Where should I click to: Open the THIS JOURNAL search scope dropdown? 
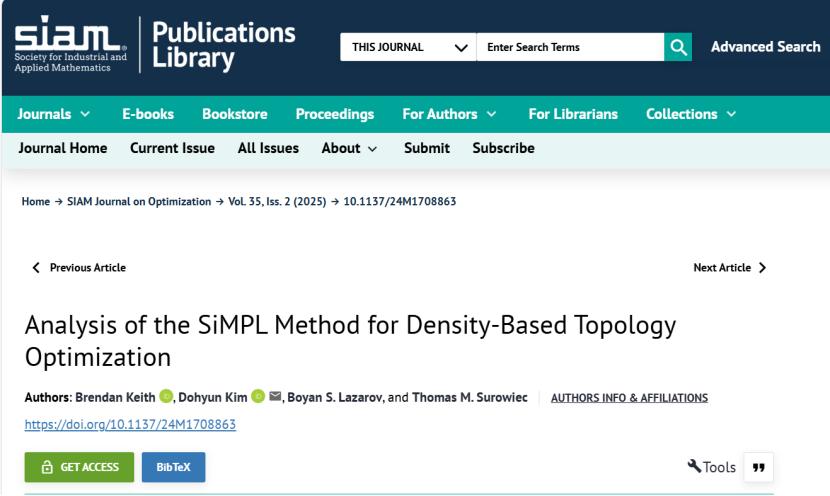407,47
